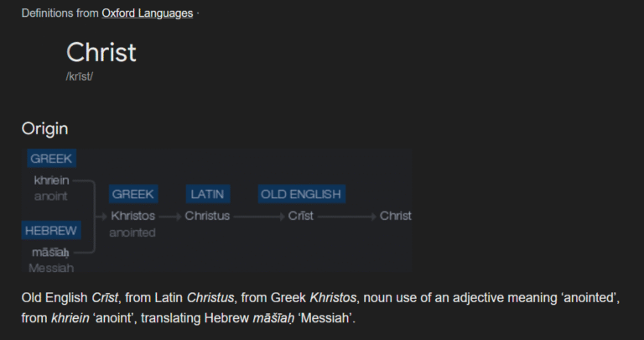The image size is (644, 340).
Task: Click the arrow between Christus and Crīst
Action: pos(259,217)
